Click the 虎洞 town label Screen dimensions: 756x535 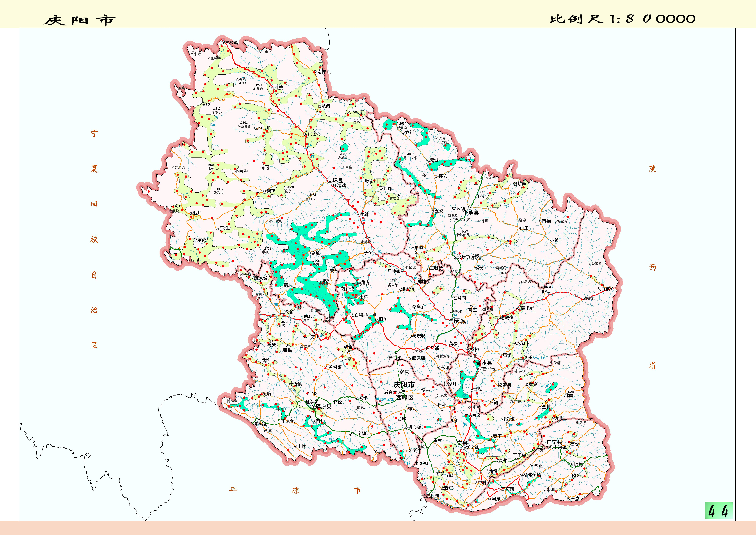tap(271, 191)
